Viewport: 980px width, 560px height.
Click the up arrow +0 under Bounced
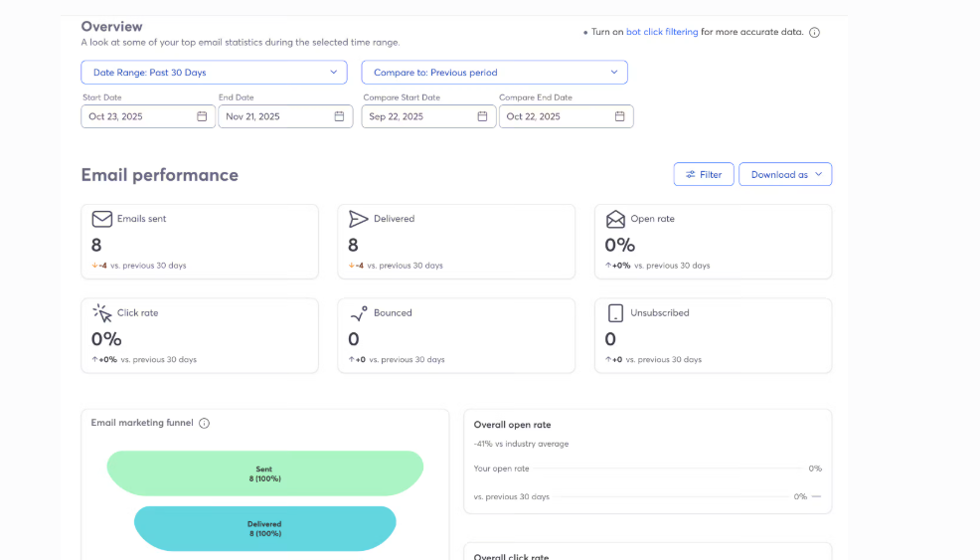[357, 360]
